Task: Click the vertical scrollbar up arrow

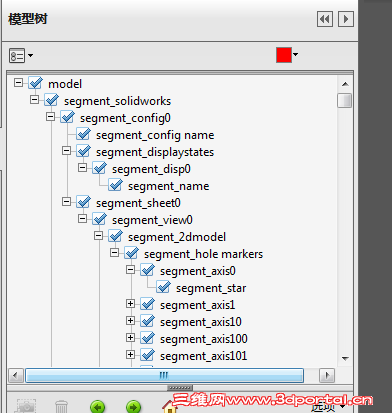Action: click(345, 84)
